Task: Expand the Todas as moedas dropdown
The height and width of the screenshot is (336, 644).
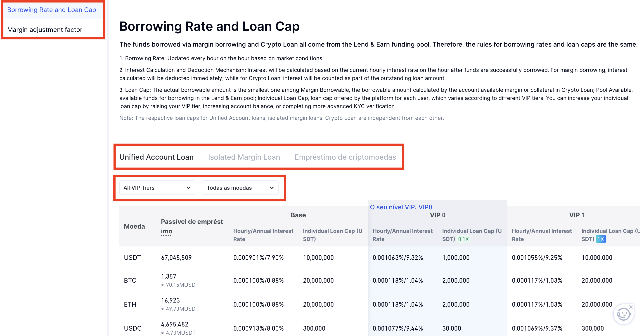Action: pyautogui.click(x=240, y=188)
